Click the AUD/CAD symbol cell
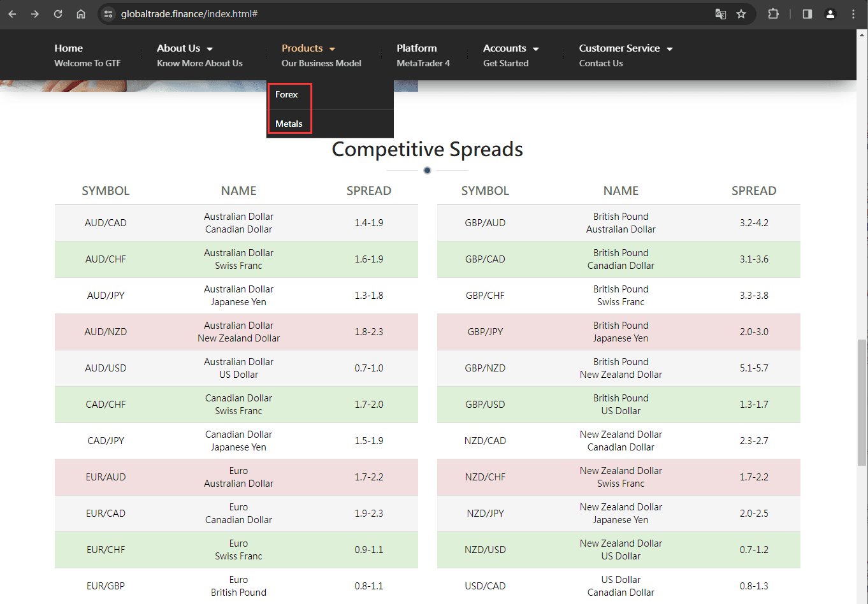 pos(106,223)
